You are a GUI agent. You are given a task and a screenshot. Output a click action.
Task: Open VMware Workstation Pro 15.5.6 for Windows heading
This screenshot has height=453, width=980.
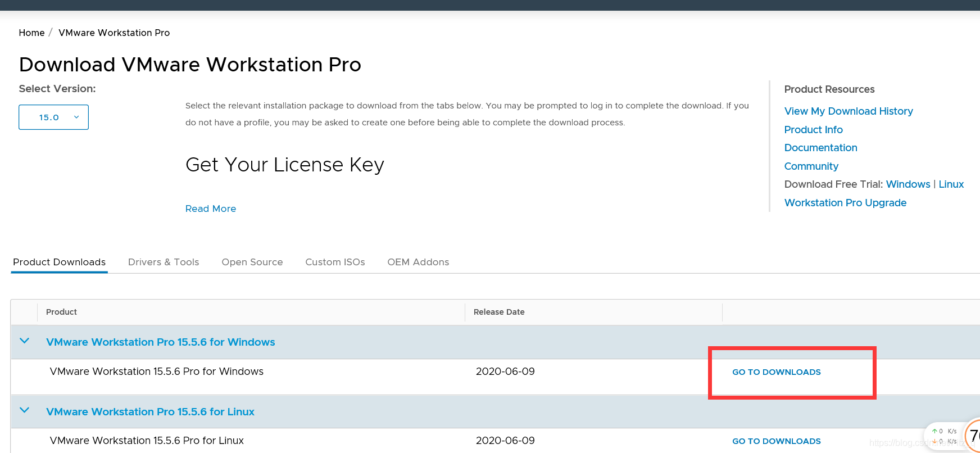click(160, 342)
